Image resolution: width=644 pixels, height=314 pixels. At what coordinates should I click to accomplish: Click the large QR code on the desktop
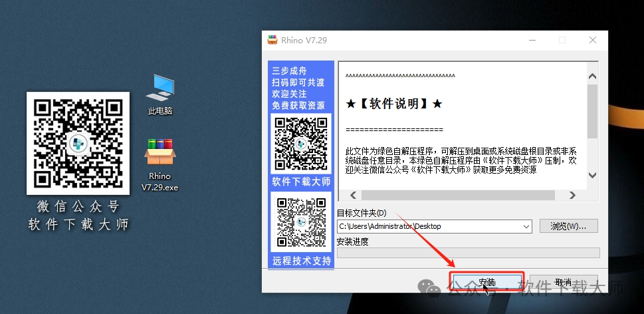[x=78, y=143]
